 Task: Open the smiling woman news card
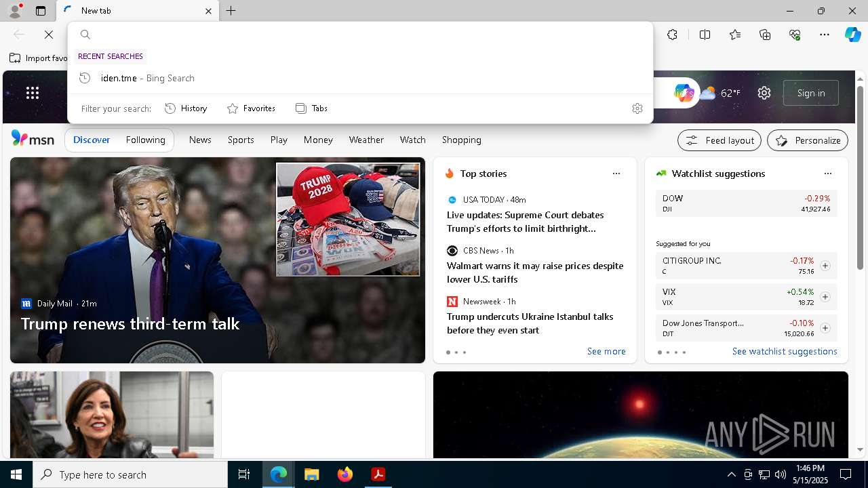pyautogui.click(x=112, y=415)
